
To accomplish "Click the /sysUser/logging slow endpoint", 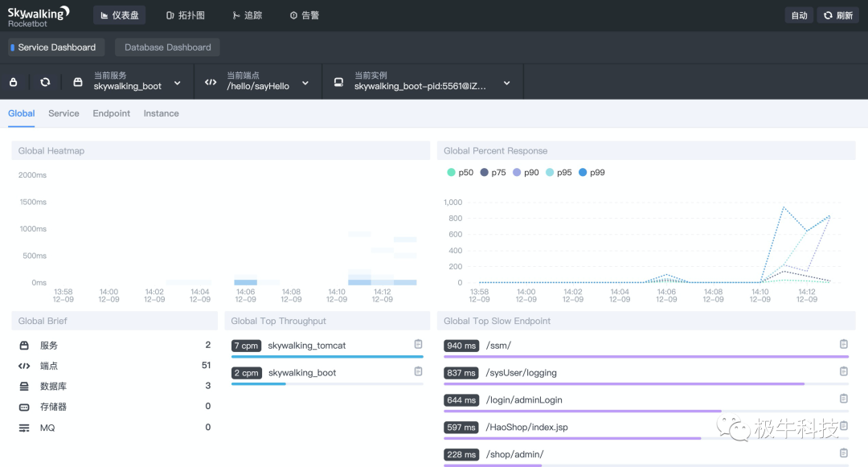I will tap(521, 372).
